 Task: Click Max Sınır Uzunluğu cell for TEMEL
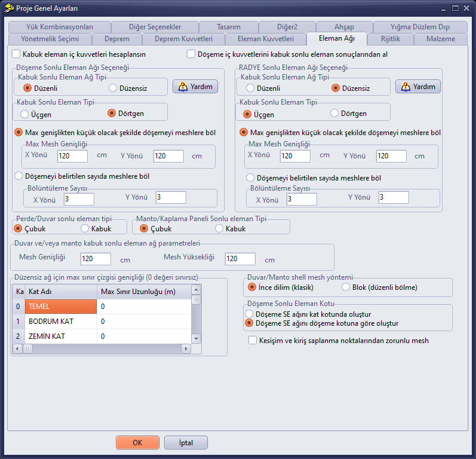(144, 307)
